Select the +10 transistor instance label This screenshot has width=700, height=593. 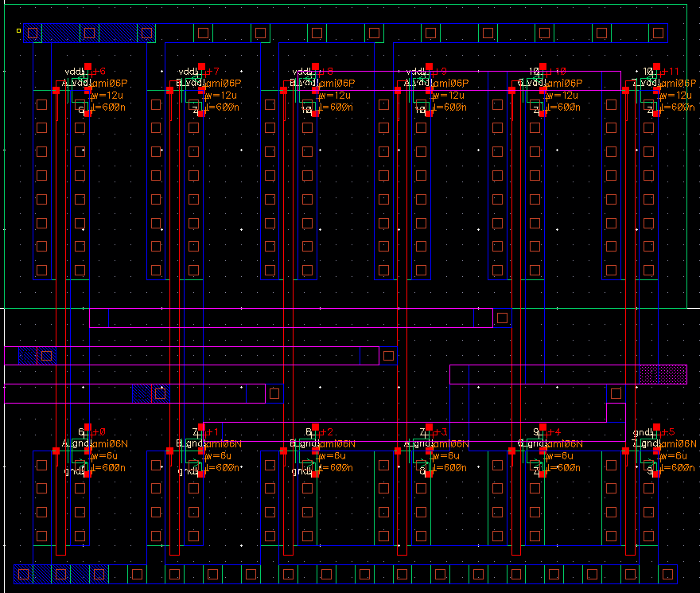point(557,72)
